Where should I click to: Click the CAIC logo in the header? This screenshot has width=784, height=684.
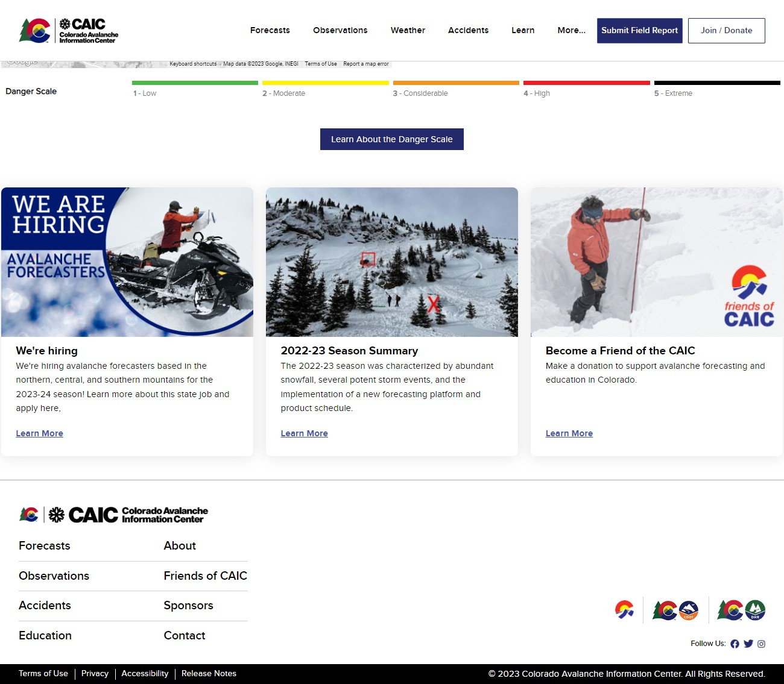pyautogui.click(x=69, y=30)
